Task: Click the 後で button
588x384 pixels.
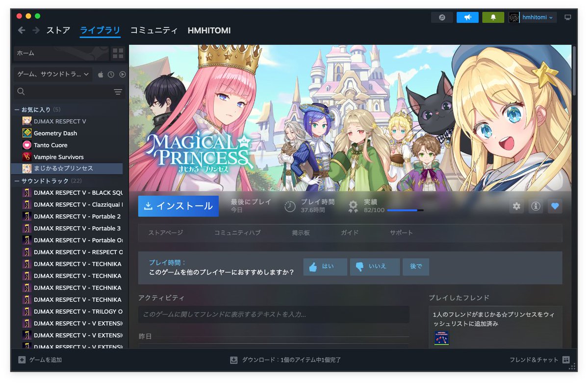Action: point(416,267)
